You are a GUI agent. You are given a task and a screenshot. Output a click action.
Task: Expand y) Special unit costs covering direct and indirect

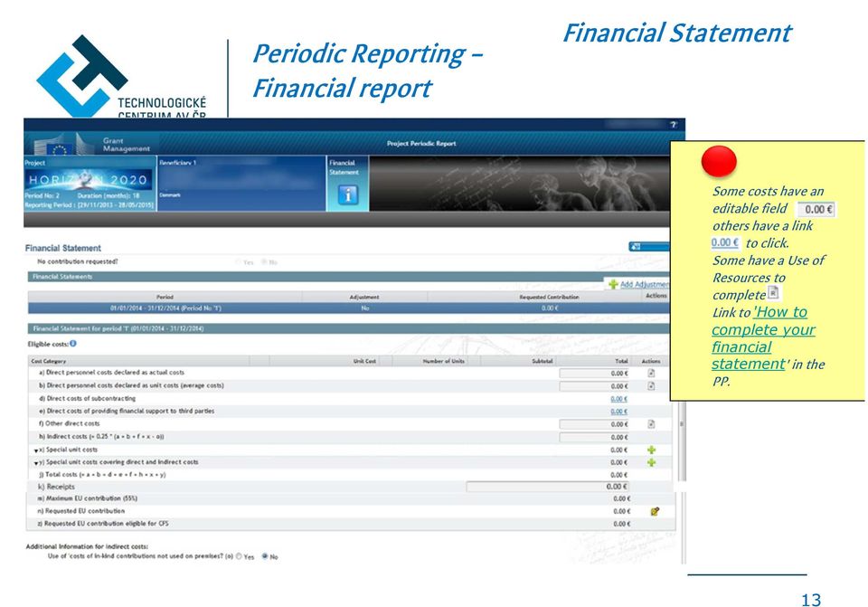pos(36,463)
